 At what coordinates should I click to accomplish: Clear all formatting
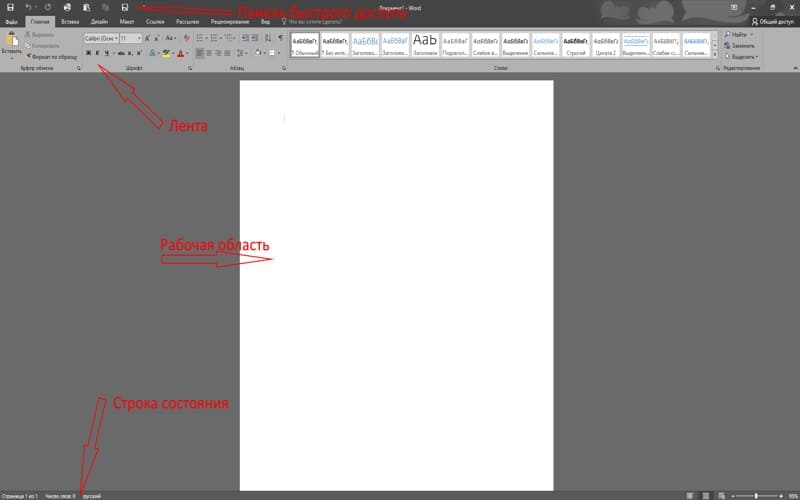coord(187,38)
